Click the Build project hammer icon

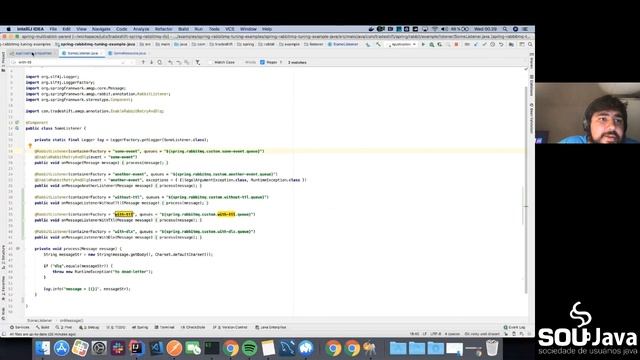[378, 44]
